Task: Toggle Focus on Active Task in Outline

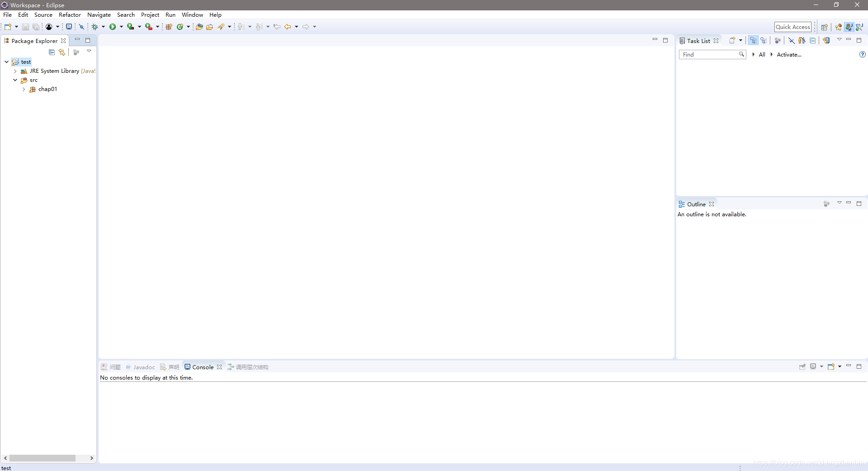Action: point(826,204)
